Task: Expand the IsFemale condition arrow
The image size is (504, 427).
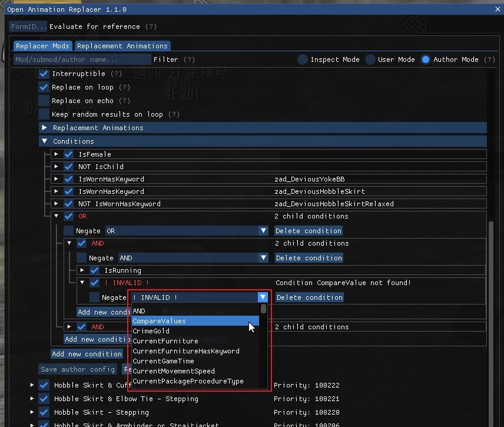Action: click(56, 154)
